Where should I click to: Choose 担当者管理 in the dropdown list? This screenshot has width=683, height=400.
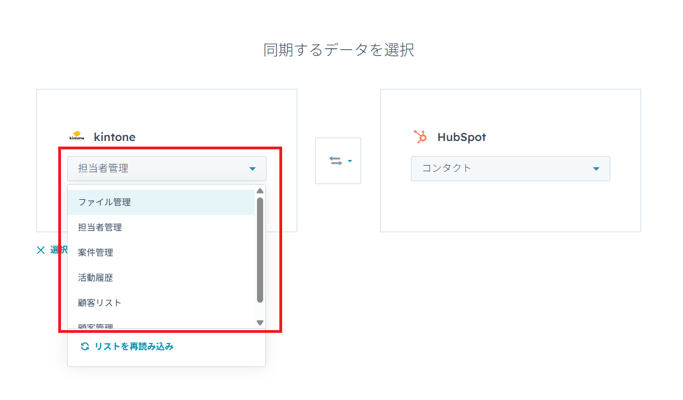(161, 227)
